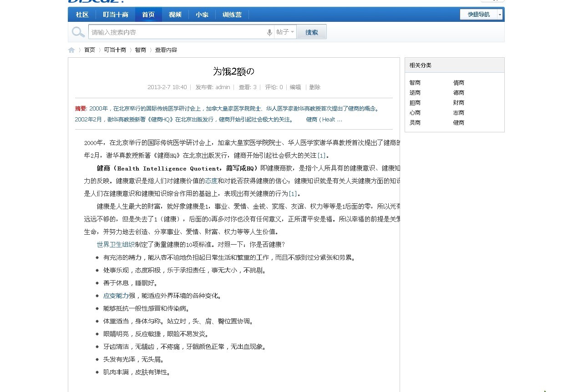
Task: Open 健商 in related categories
Action: pos(459,123)
